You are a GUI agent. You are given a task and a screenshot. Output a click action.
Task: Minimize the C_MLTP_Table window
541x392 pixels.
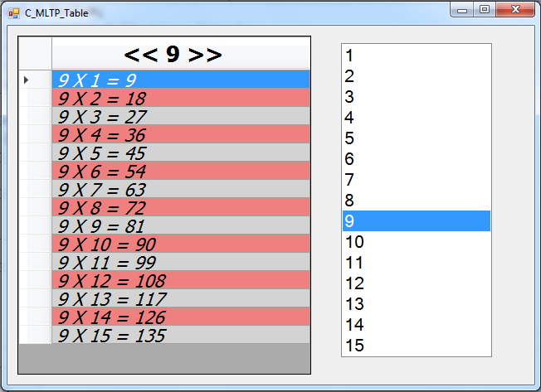pyautogui.click(x=462, y=10)
